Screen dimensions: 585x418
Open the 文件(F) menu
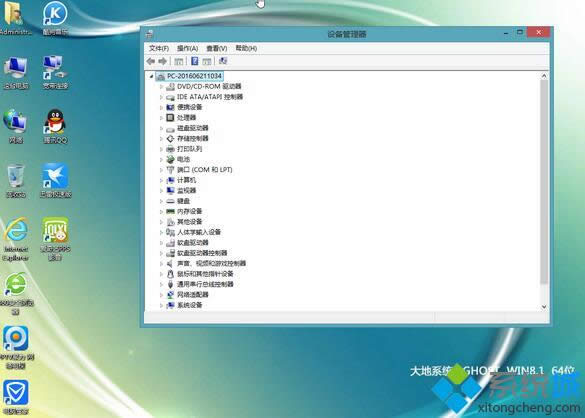coord(159,48)
